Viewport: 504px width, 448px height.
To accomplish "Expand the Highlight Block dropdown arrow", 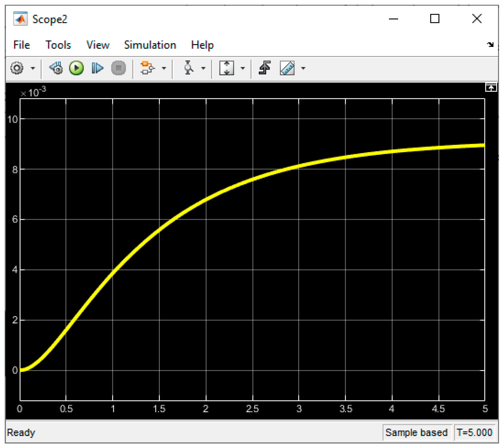I will [x=164, y=68].
